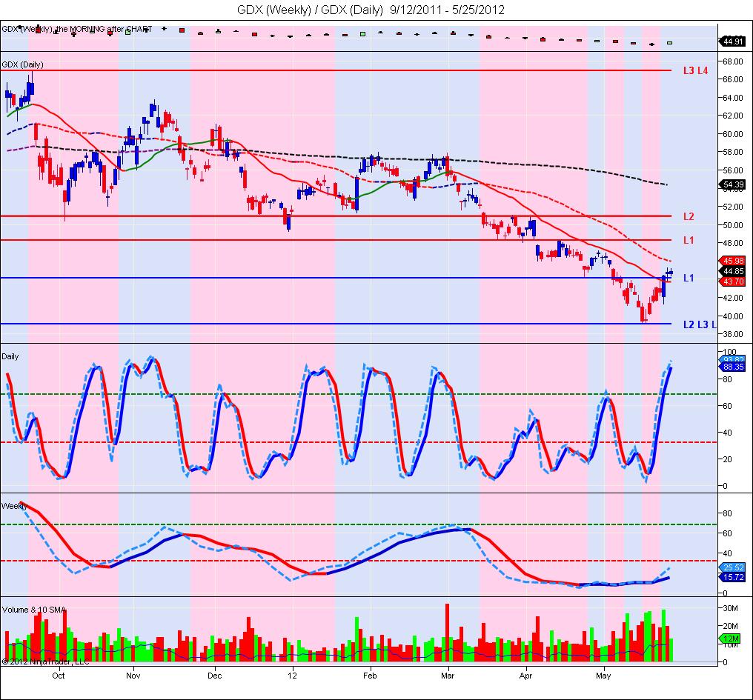753x700 pixels.
Task: Click the 20M volume axis label
Action: pyautogui.click(x=731, y=626)
